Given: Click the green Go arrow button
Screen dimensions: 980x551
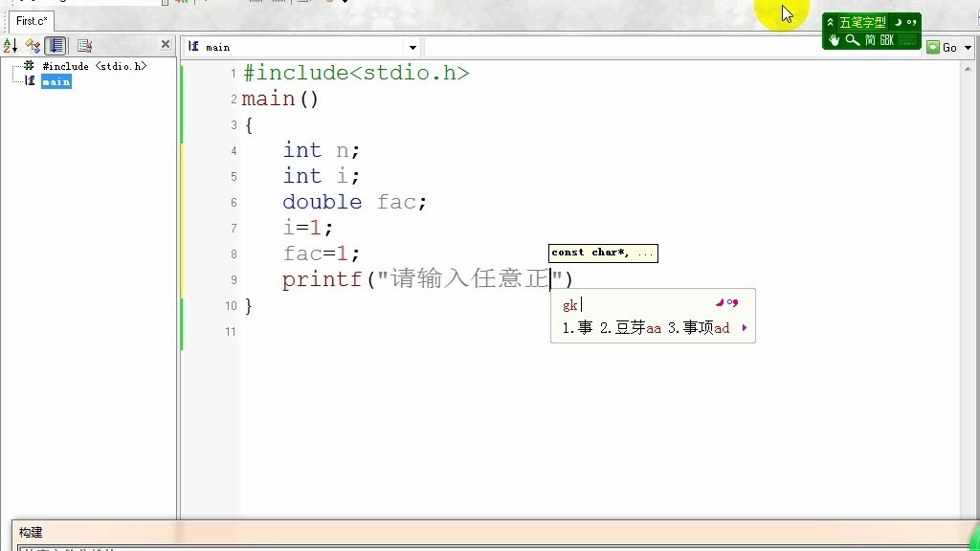Looking at the screenshot, I should (933, 48).
